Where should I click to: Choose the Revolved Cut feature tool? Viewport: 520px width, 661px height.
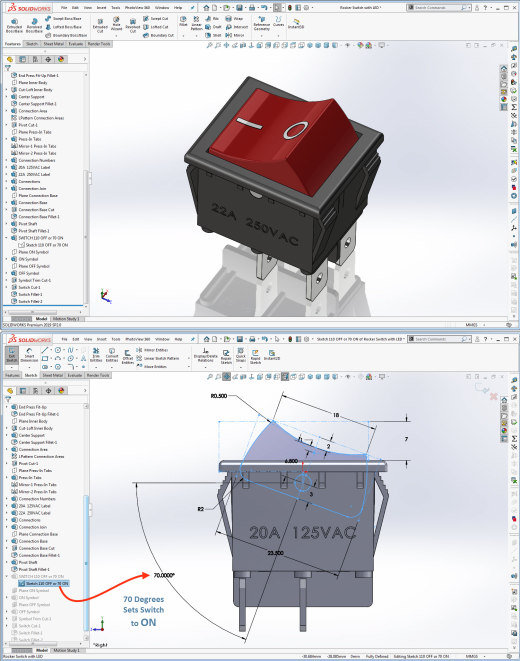[132, 25]
